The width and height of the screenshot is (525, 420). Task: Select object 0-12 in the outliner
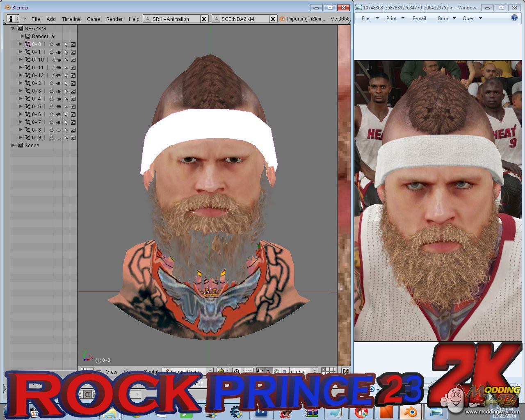click(x=38, y=75)
